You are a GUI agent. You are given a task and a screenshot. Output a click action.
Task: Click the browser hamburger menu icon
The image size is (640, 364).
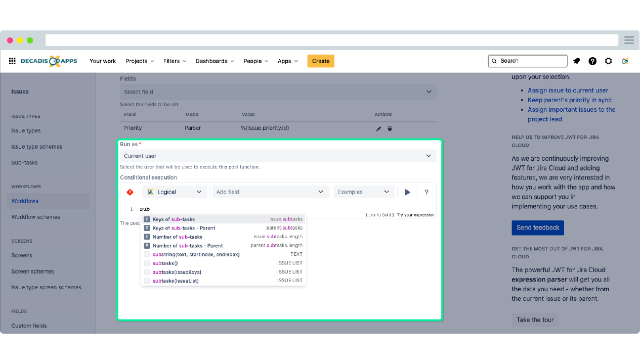click(x=629, y=40)
